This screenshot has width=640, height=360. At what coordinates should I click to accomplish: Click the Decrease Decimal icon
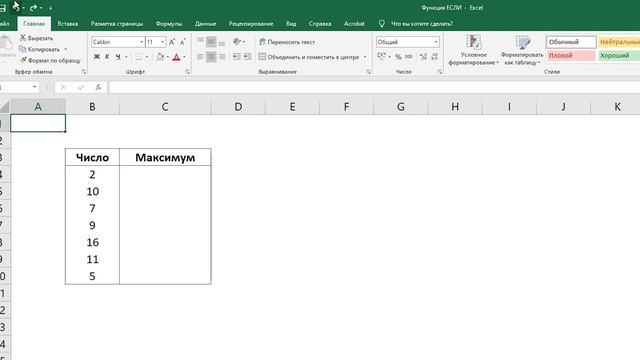pos(434,57)
